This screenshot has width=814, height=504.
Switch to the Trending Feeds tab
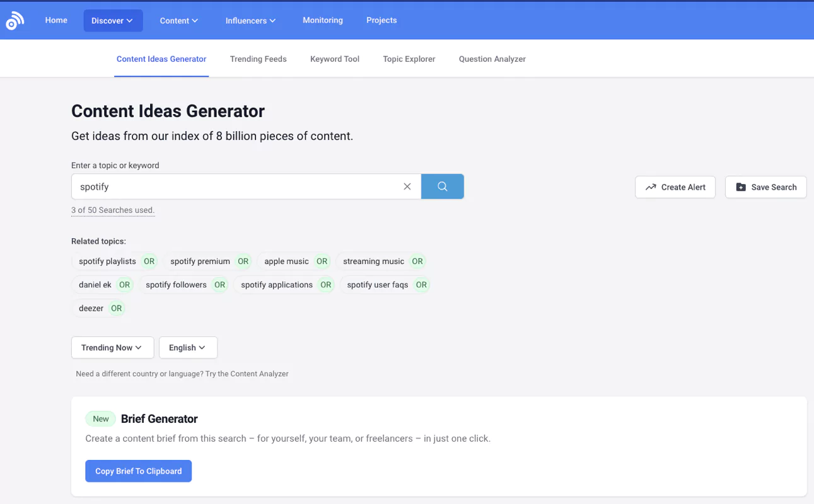coord(258,59)
